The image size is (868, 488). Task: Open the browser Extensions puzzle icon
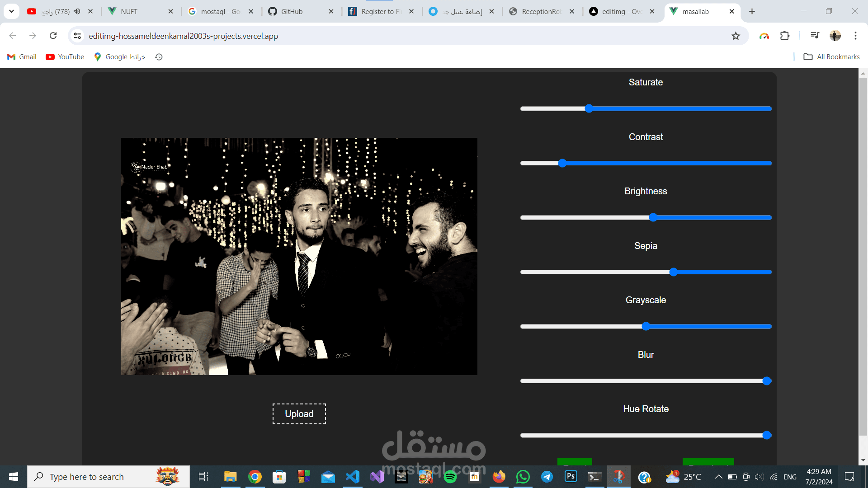(x=785, y=36)
